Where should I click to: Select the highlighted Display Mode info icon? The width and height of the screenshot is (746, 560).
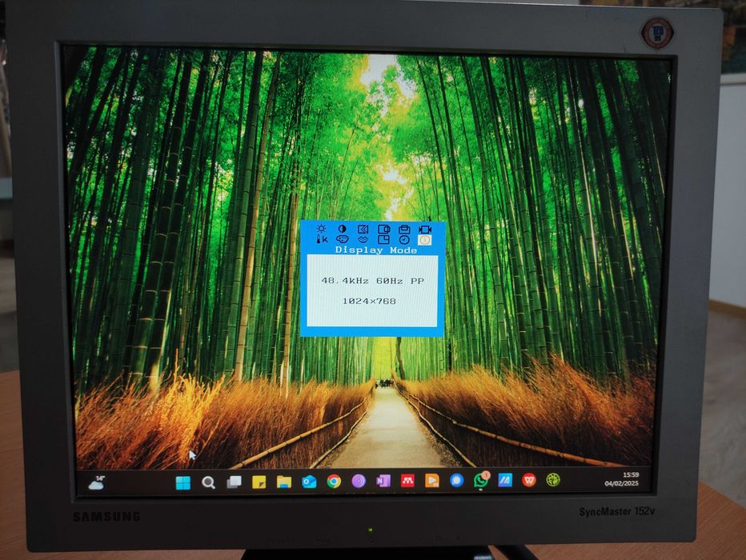point(424,240)
